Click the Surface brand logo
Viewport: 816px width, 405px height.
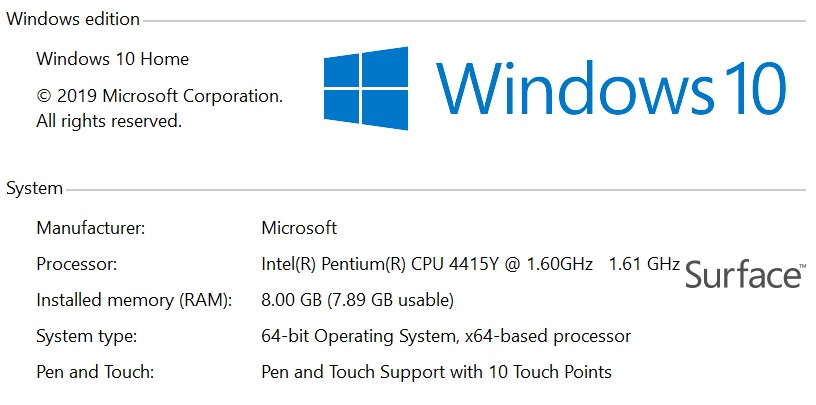click(741, 275)
